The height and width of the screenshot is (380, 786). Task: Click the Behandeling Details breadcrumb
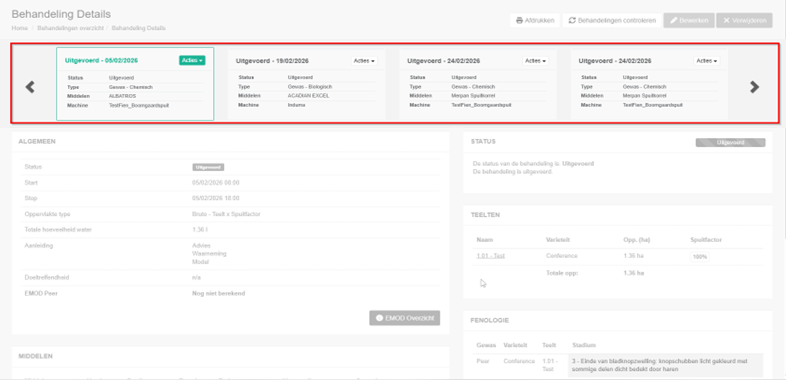coord(138,28)
